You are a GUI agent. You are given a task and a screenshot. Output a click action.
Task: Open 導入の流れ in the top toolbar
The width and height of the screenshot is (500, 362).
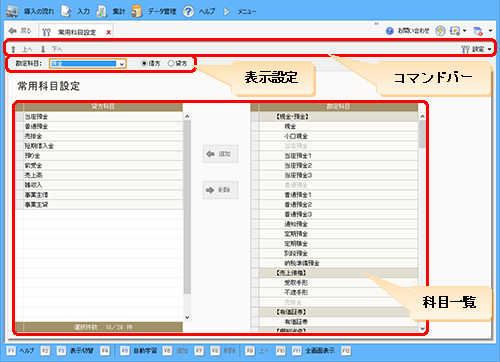[x=30, y=11]
